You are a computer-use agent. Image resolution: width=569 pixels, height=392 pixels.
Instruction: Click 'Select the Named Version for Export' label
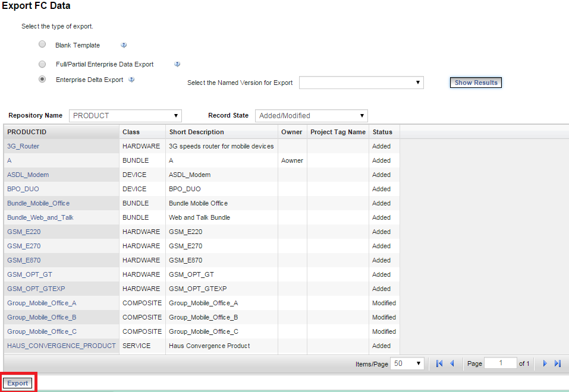(x=240, y=83)
